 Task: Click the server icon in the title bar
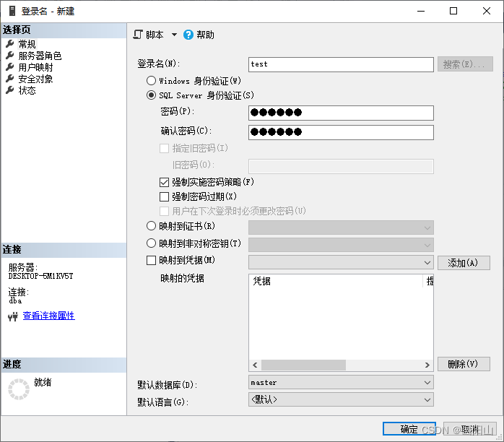coord(12,11)
